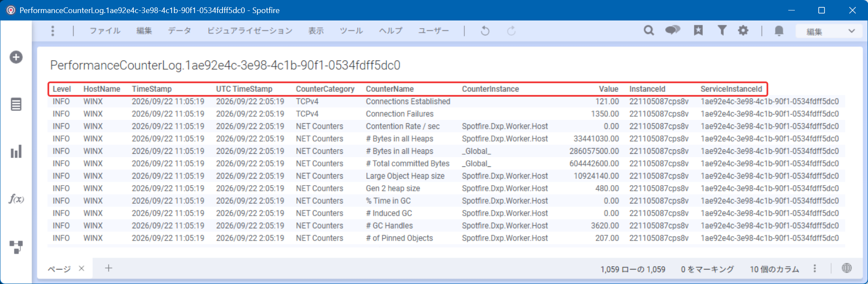Open the status bar three-dot options
This screenshot has width=868, height=284.
click(x=814, y=269)
